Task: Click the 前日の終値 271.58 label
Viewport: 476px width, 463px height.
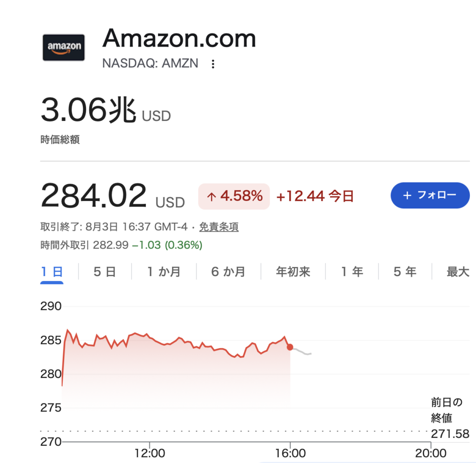Action: pyautogui.click(x=450, y=418)
